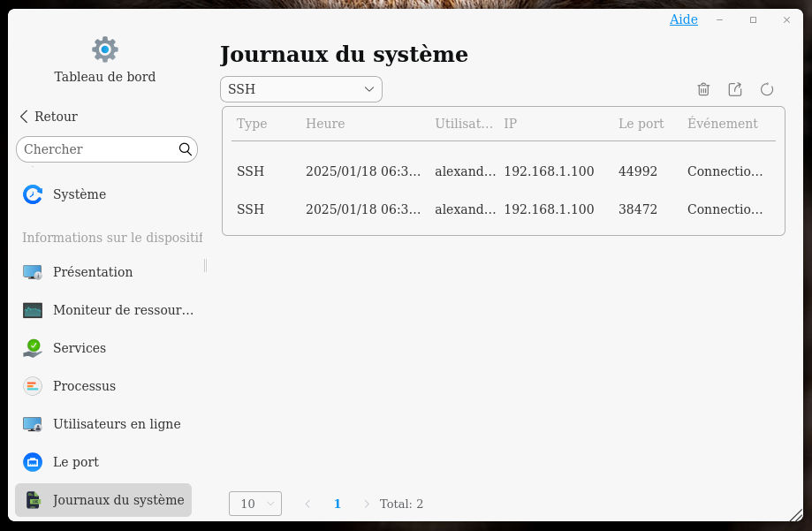Refresh the system logs list
This screenshot has width=812, height=531.
767,89
